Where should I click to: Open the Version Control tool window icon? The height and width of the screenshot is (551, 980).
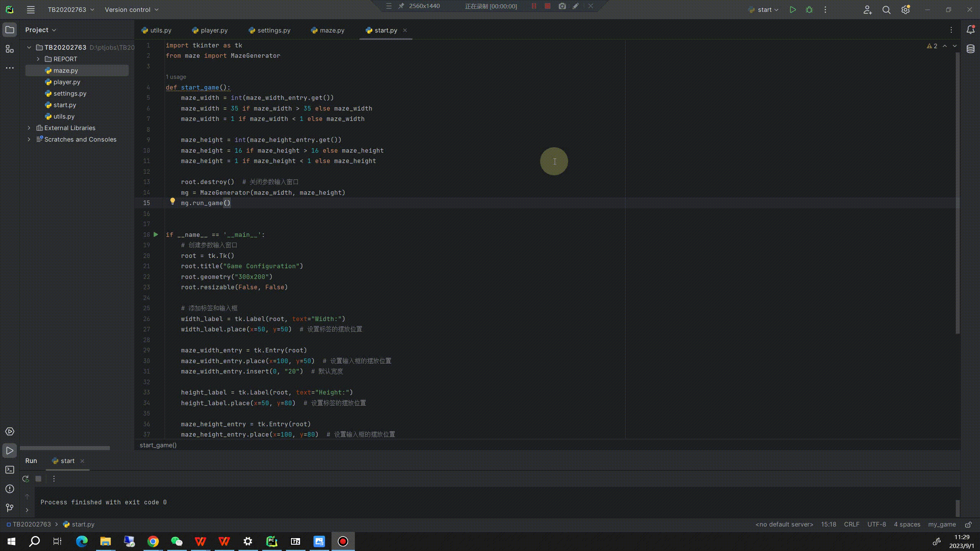tap(10, 508)
